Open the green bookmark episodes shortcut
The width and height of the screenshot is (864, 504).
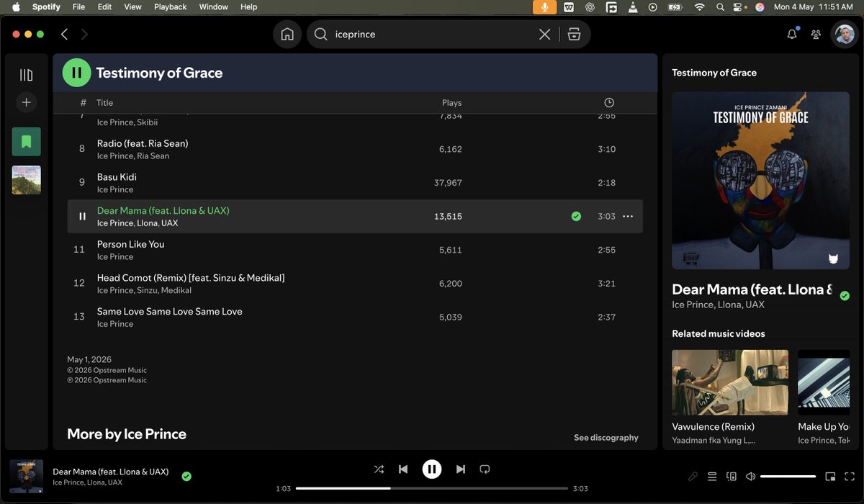pyautogui.click(x=26, y=142)
